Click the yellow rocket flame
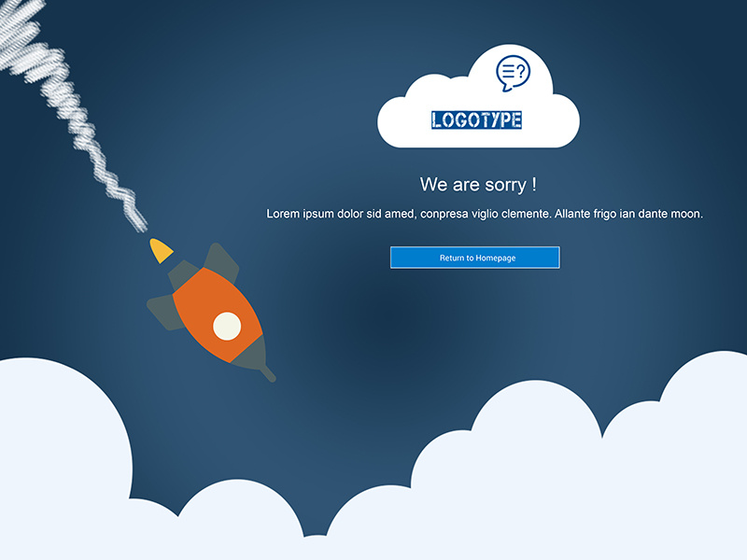The height and width of the screenshot is (560, 747). point(161,250)
